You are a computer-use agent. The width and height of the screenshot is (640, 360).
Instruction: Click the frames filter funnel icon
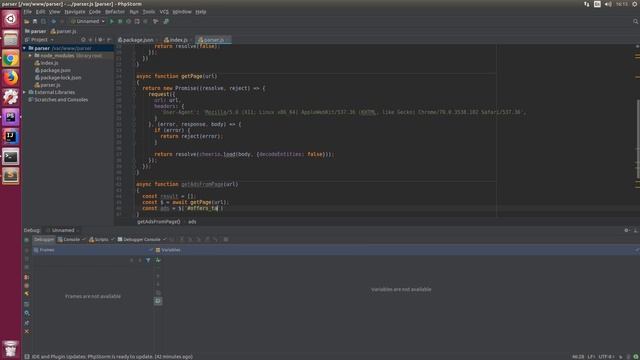pos(148,260)
